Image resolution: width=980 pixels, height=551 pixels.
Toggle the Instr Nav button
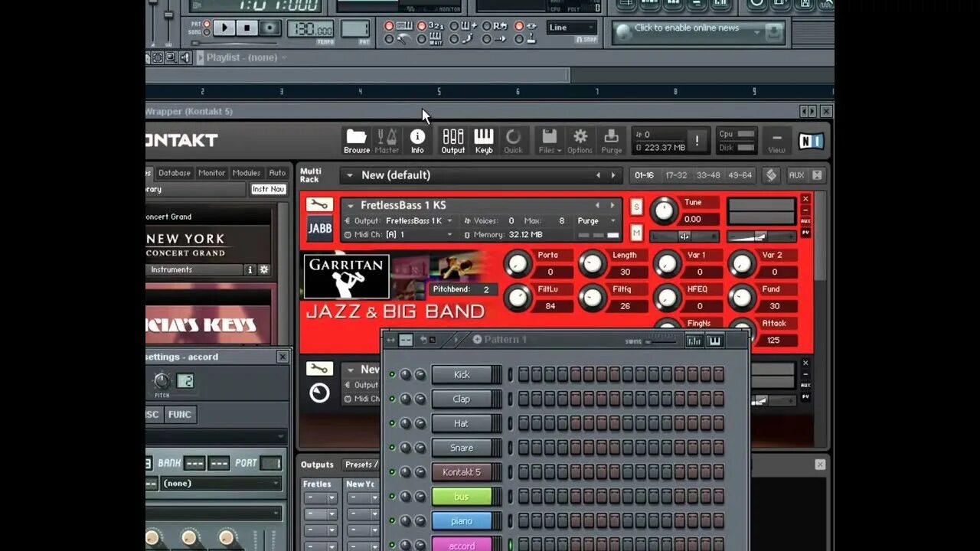(269, 189)
